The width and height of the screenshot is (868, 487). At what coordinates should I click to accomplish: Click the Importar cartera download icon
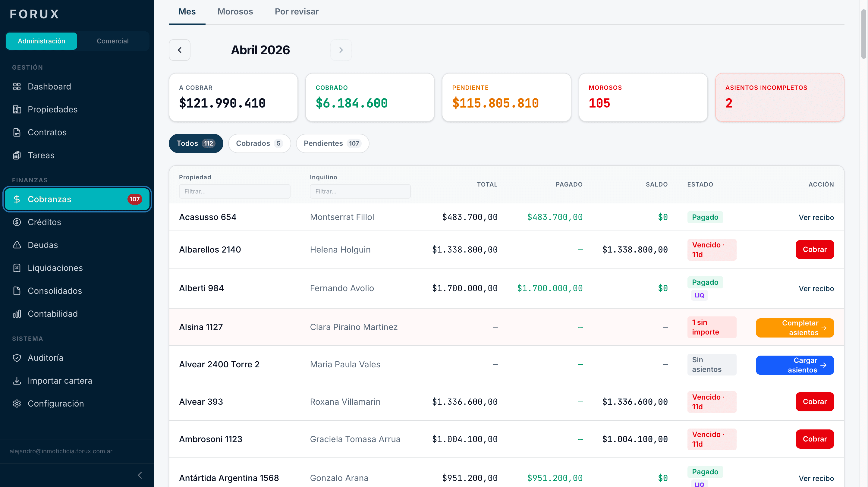17,381
